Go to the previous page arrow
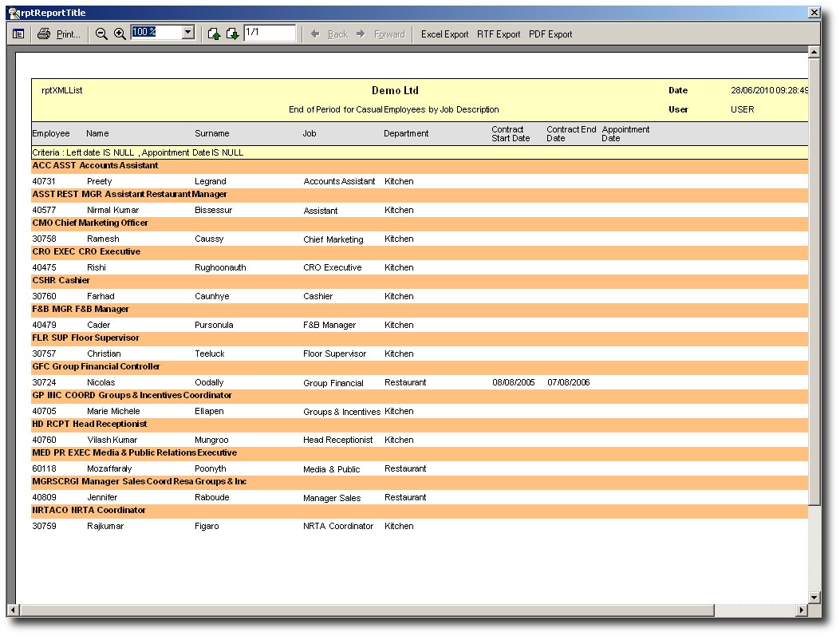The height and width of the screenshot is (636, 840). pos(214,34)
